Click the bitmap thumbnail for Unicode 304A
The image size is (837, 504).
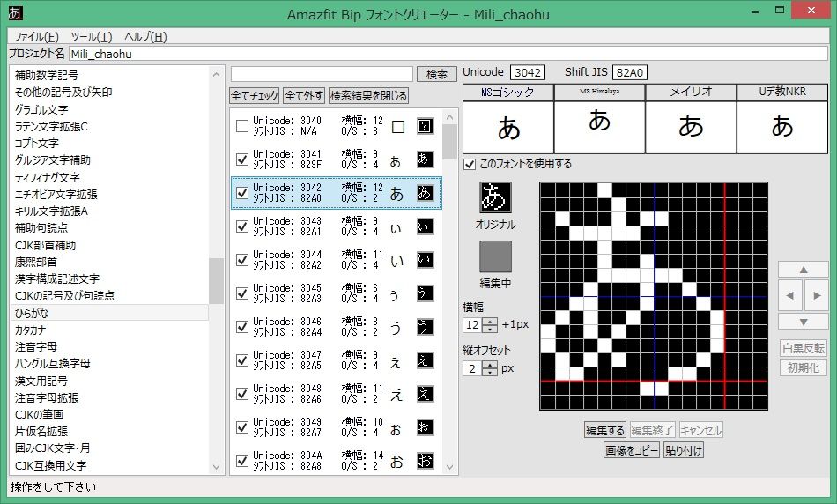coord(425,461)
